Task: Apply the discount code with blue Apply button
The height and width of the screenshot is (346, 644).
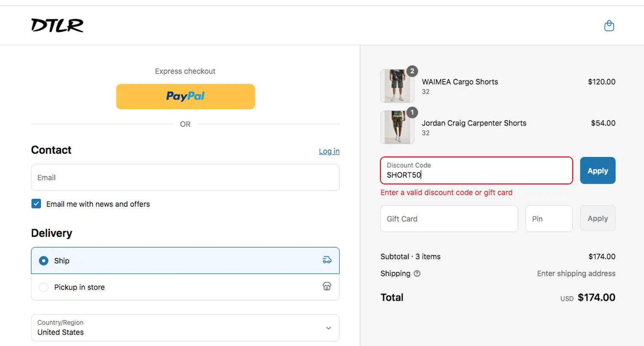Action: point(598,170)
